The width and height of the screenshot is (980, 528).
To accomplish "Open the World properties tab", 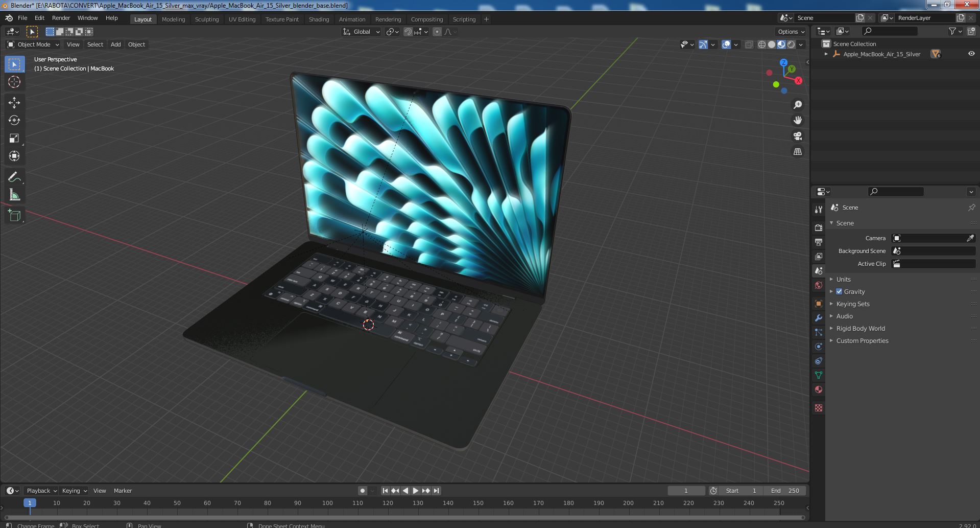I will [819, 285].
